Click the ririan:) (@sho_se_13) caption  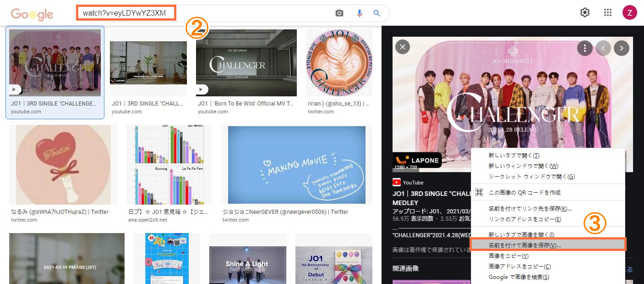tap(338, 104)
